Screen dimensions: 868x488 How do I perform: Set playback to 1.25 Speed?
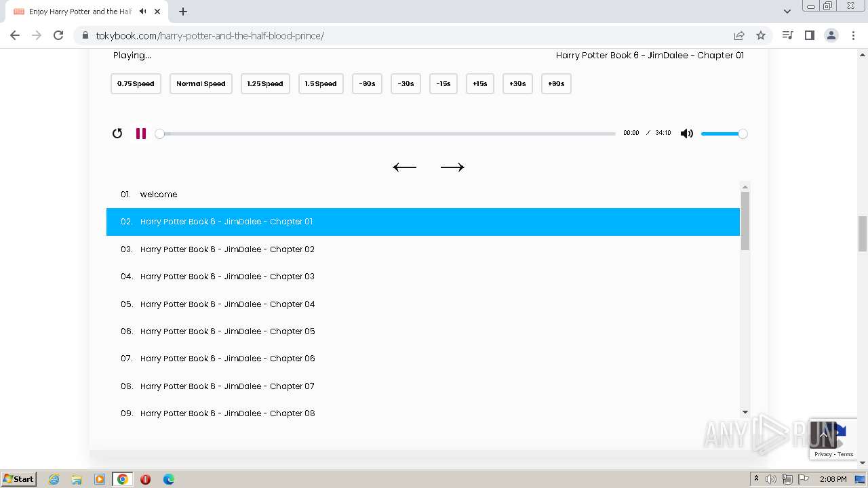tap(265, 84)
